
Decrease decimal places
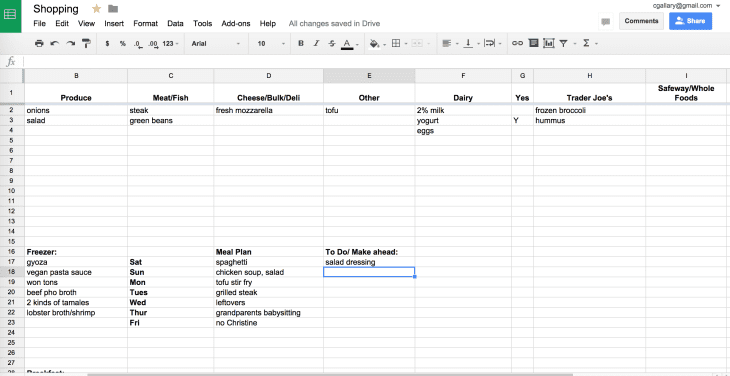click(137, 43)
